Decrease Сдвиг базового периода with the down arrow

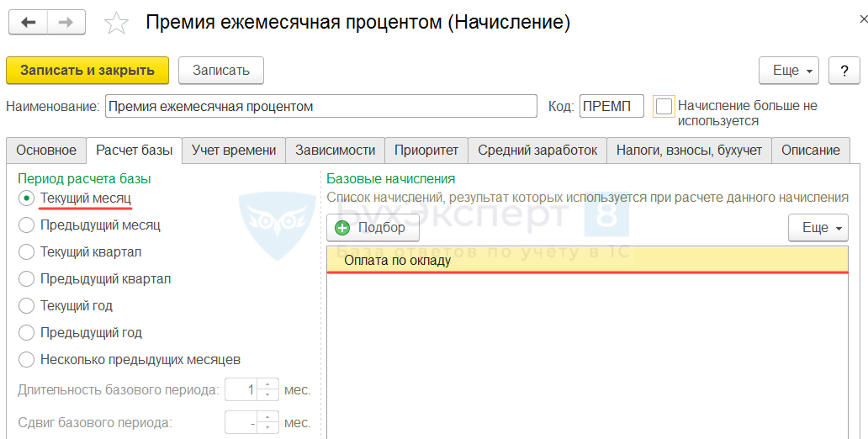pyautogui.click(x=267, y=428)
